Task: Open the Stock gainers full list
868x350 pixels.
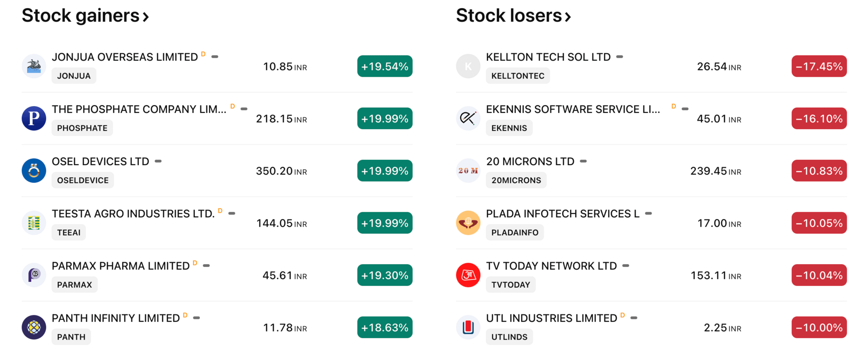Action: tap(85, 16)
